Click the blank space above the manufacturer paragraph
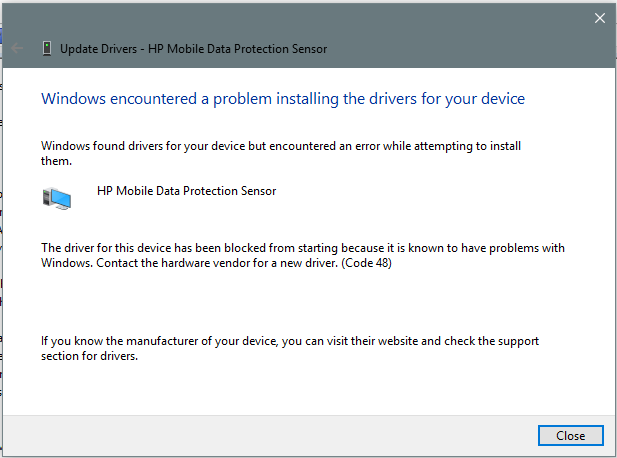The width and height of the screenshot is (617, 458). click(x=300, y=303)
